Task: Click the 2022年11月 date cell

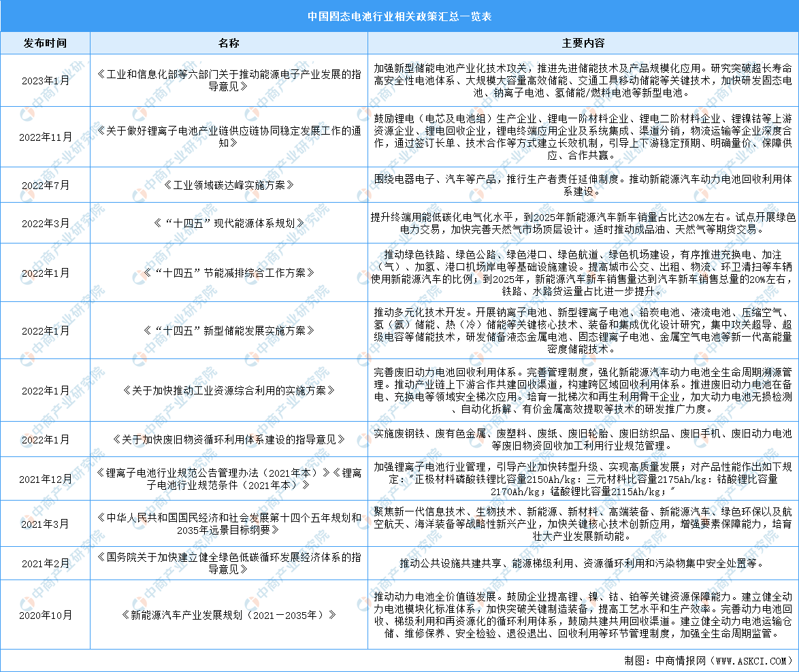Action: click(46, 137)
